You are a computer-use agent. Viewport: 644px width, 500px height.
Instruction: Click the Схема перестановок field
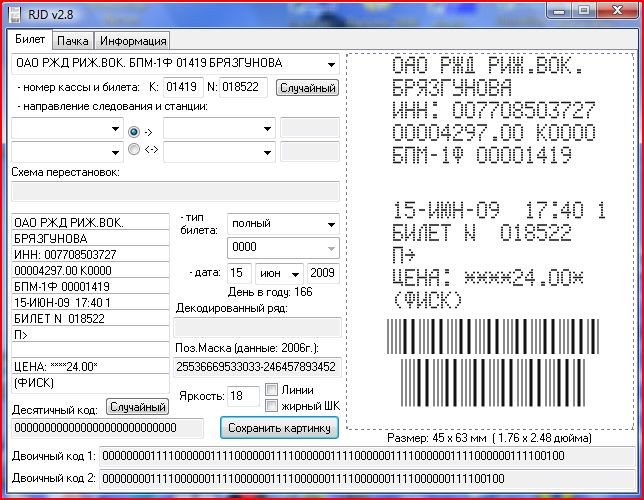(175, 192)
